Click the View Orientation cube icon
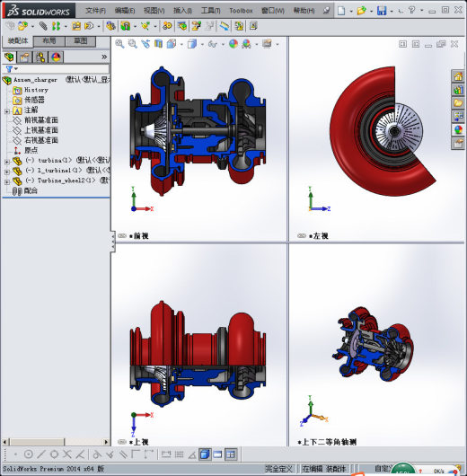467x476 pixels. [x=172, y=44]
